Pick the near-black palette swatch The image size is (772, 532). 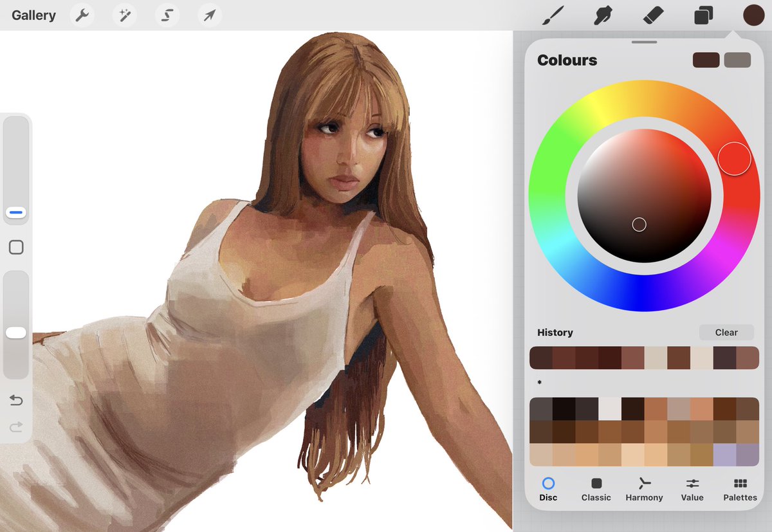tap(564, 409)
